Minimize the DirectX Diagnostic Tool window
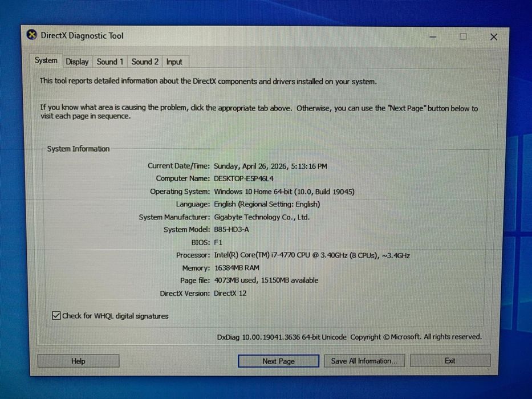Image resolution: width=532 pixels, height=399 pixels. click(433, 36)
